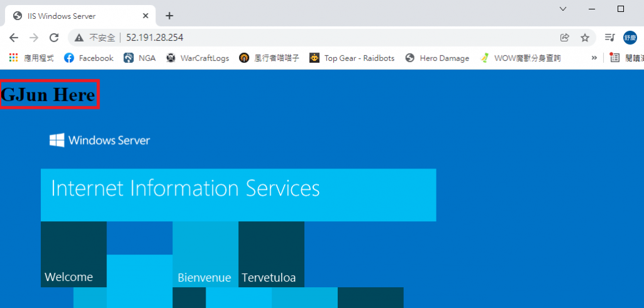Open the media control icon in the toolbar
Viewport: 644px width, 308px height.
(610, 38)
